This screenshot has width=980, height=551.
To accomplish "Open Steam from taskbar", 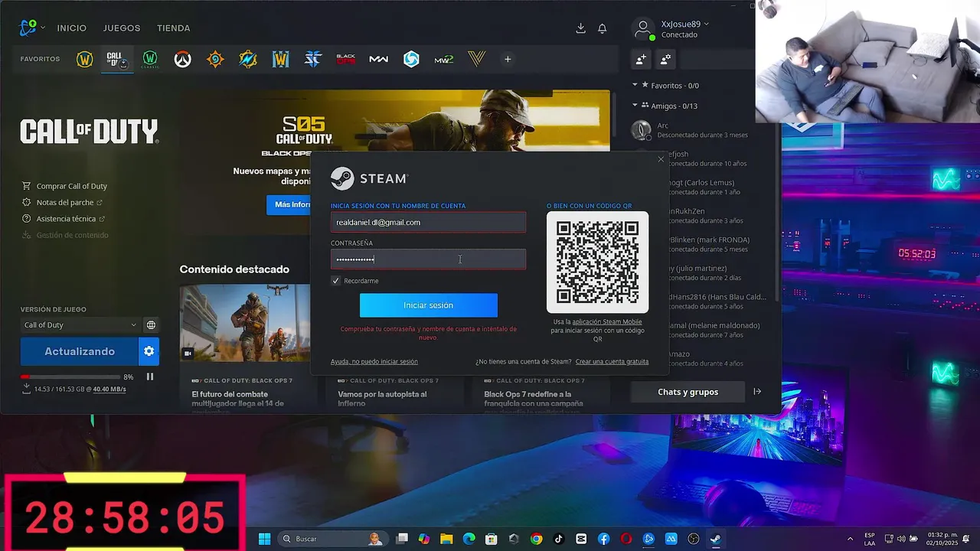I will (715, 539).
